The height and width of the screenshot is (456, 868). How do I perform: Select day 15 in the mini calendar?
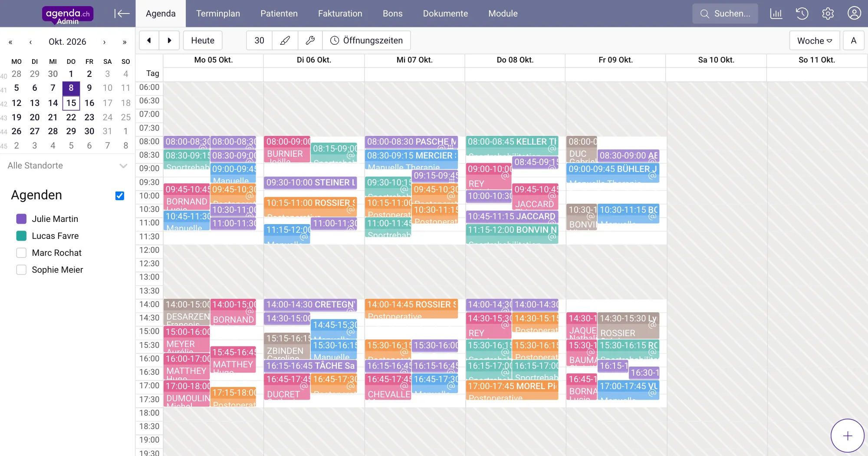point(71,103)
